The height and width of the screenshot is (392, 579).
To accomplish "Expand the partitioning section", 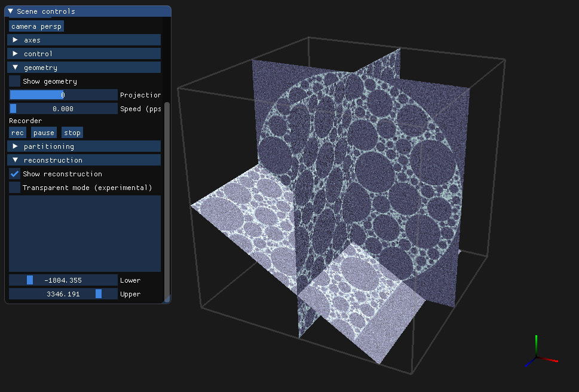I will pyautogui.click(x=16, y=146).
